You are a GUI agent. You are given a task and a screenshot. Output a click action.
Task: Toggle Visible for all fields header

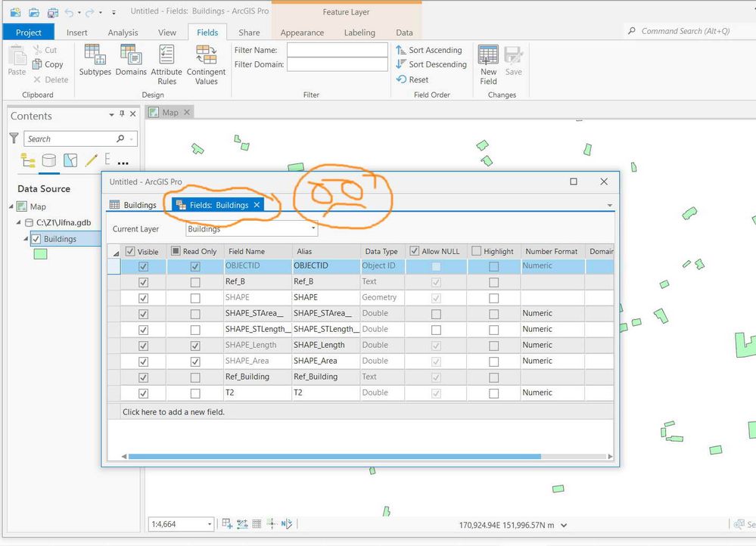click(130, 251)
